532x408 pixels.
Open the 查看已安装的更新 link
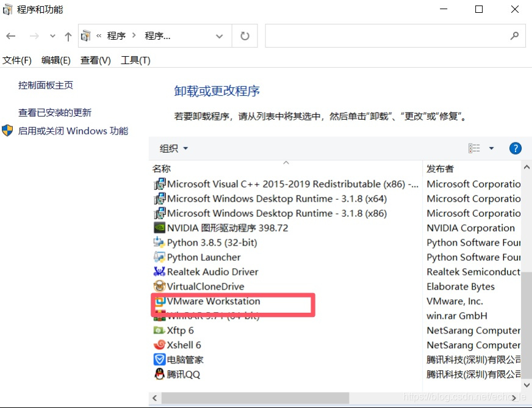pos(55,112)
